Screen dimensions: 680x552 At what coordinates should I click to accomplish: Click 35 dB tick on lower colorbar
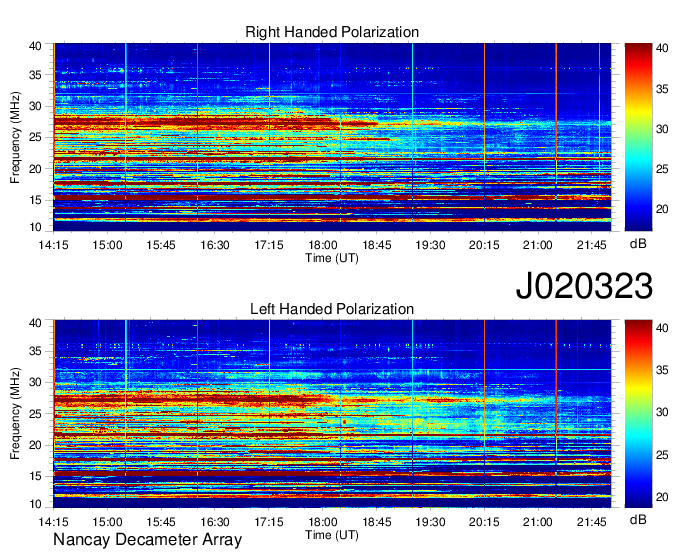[662, 370]
